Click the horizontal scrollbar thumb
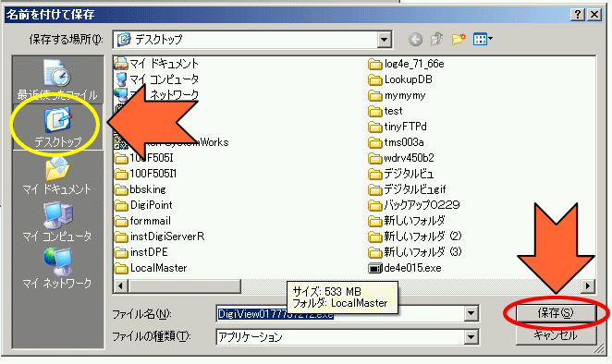This screenshot has height=364, width=612. coord(184,286)
